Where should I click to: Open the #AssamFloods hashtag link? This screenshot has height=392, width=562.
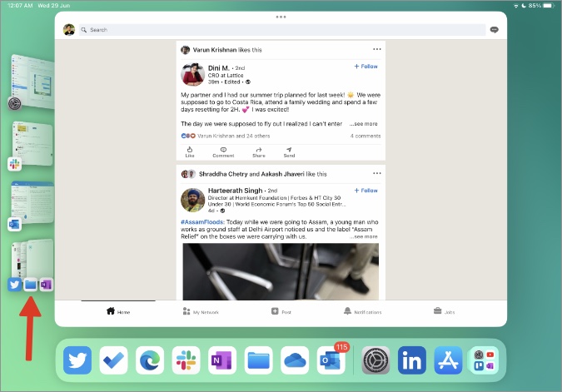pyautogui.click(x=202, y=221)
